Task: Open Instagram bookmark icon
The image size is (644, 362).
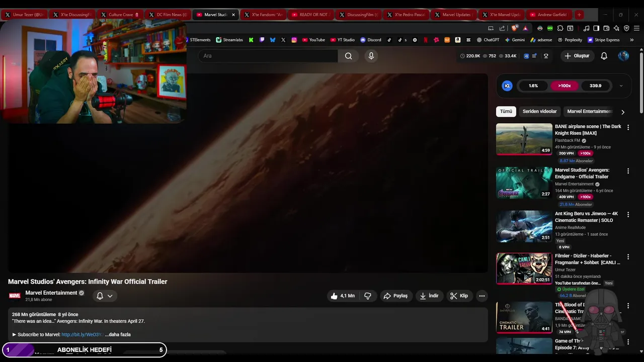Action: [294, 40]
